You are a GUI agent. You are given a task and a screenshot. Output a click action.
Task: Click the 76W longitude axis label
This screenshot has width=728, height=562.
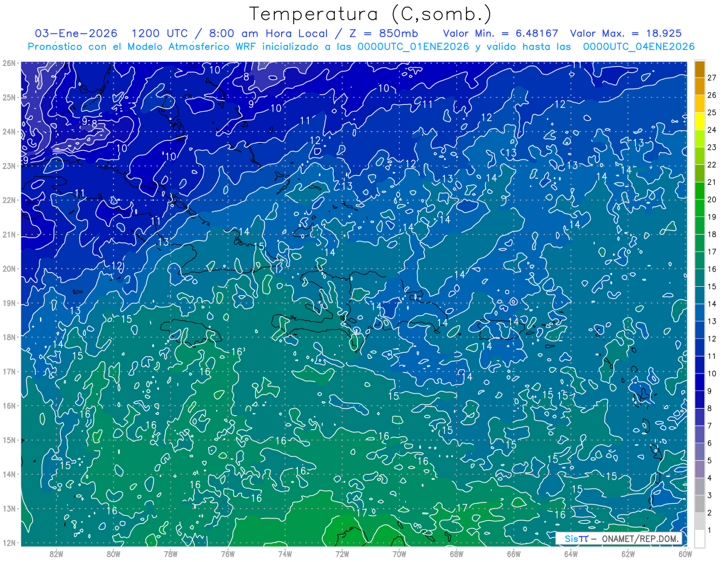click(227, 553)
